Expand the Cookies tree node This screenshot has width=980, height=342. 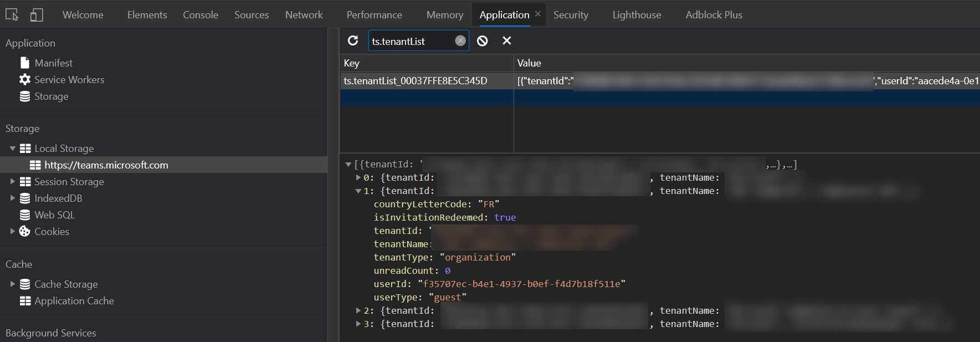pos(13,231)
